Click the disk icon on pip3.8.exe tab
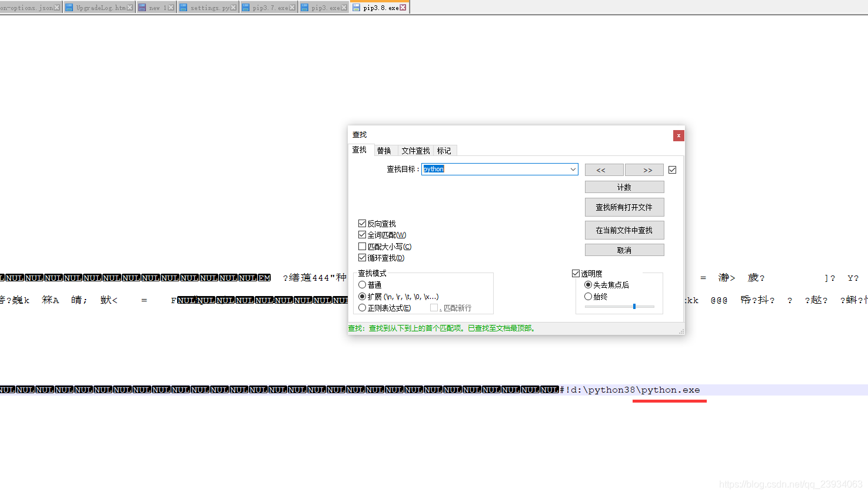 click(x=357, y=8)
